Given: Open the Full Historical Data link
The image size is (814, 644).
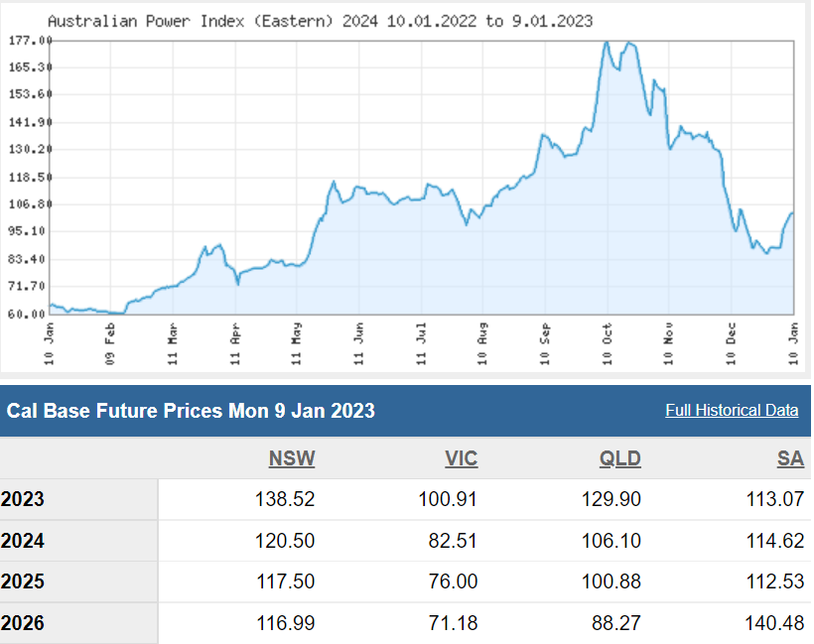Looking at the screenshot, I should [732, 410].
